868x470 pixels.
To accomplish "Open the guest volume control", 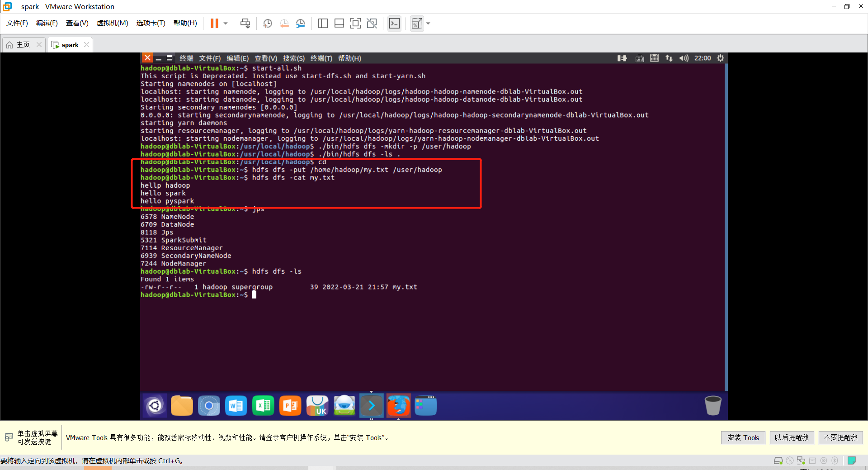I will [x=684, y=58].
